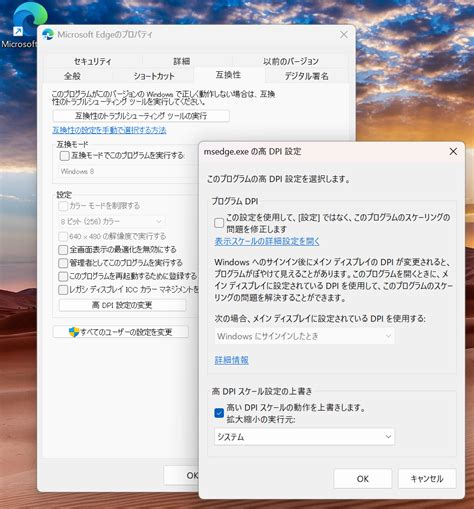This screenshot has height=509, width=474.
Task: Select the デジタル署名 tab
Action: [306, 76]
